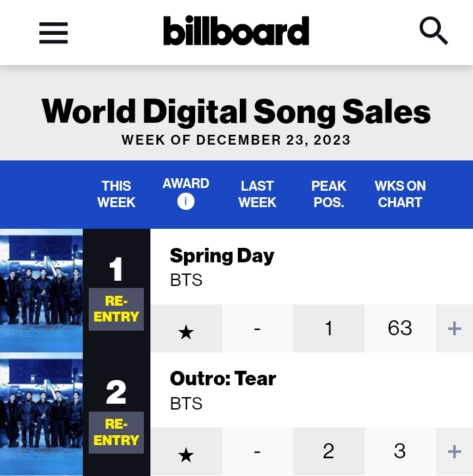Open the Outro: Tear song title
This screenshot has width=473, height=476.
[223, 379]
